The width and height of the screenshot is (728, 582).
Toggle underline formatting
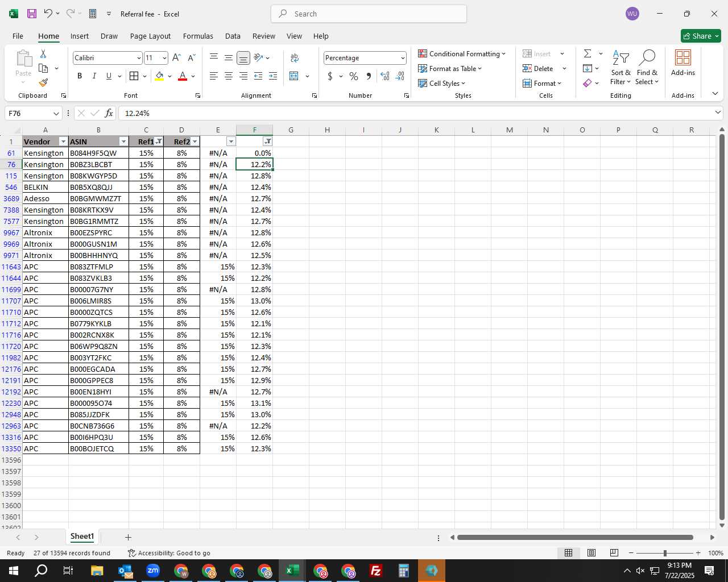pyautogui.click(x=109, y=76)
